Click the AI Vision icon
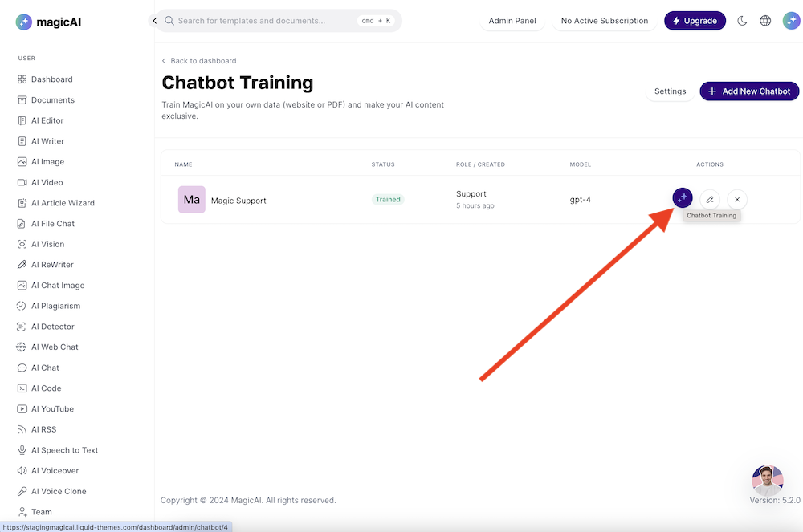This screenshot has width=803, height=532. tap(22, 244)
